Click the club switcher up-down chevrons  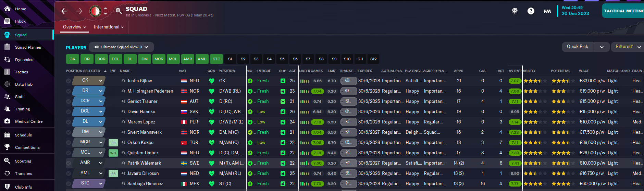pyautogui.click(x=106, y=11)
